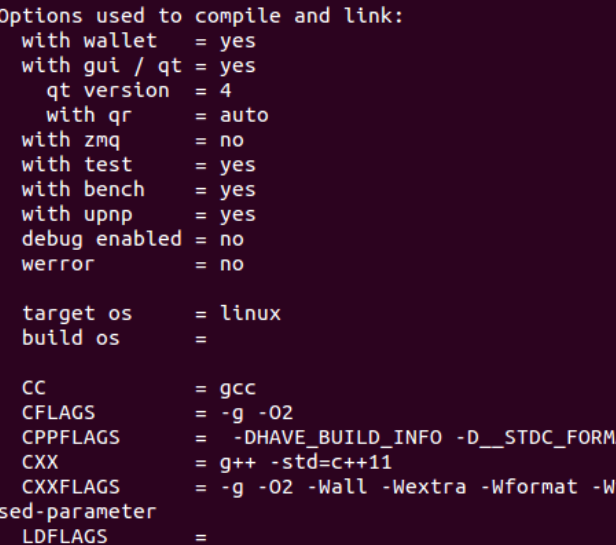Image resolution: width=616 pixels, height=545 pixels.
Task: Click the "auto" value for with qr
Action: [x=244, y=115]
